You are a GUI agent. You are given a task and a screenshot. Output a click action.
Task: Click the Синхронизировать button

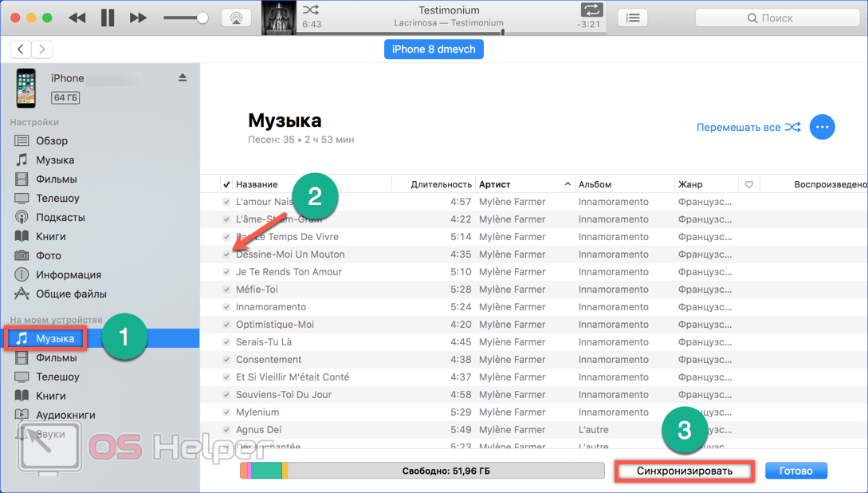[685, 471]
